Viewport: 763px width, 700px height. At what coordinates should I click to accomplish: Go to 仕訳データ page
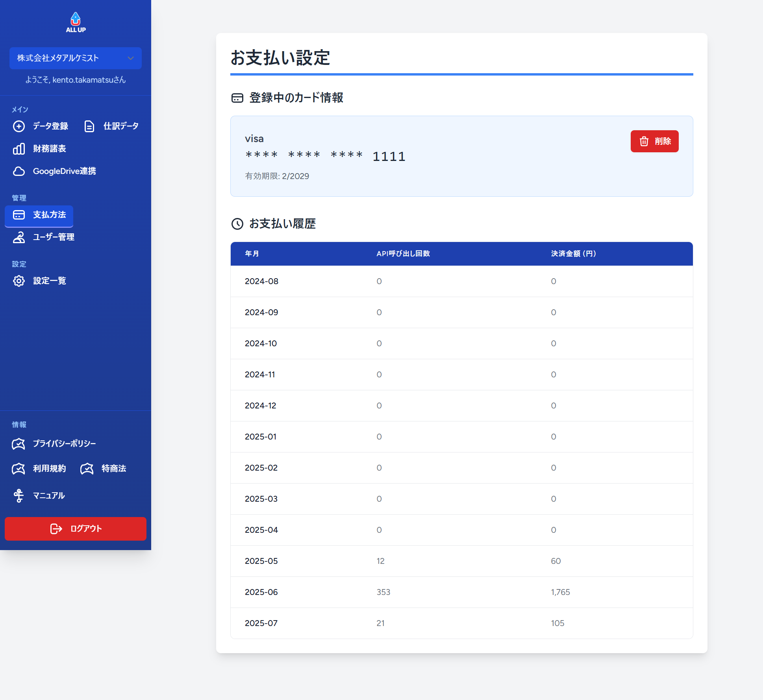point(111,126)
